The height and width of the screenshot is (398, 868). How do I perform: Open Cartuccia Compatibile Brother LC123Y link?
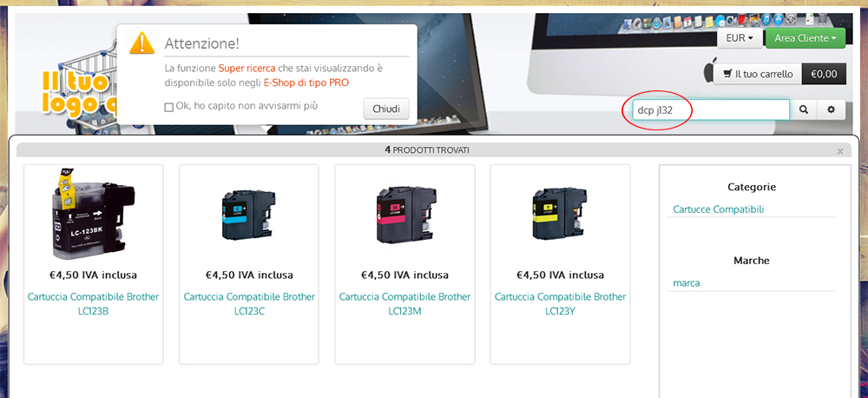560,304
